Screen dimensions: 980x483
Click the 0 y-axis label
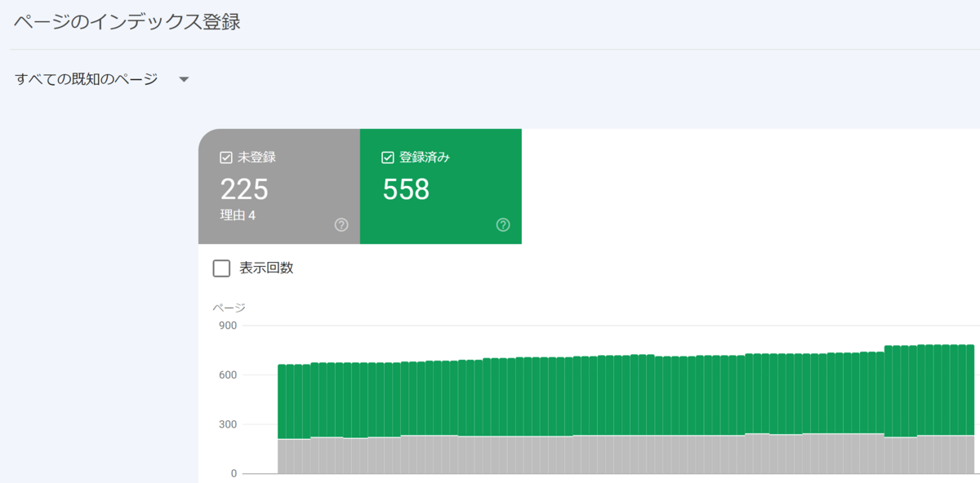(x=234, y=473)
